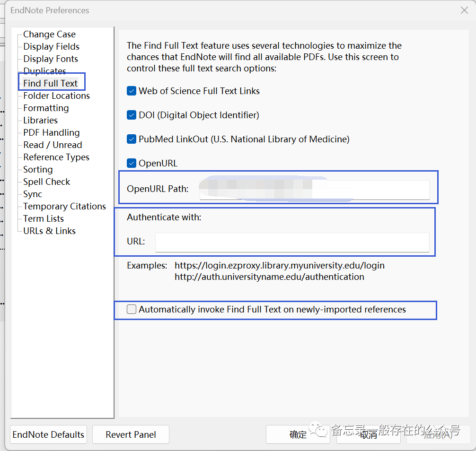This screenshot has height=451, width=476.
Task: Open Term Lists preferences
Action: (44, 219)
